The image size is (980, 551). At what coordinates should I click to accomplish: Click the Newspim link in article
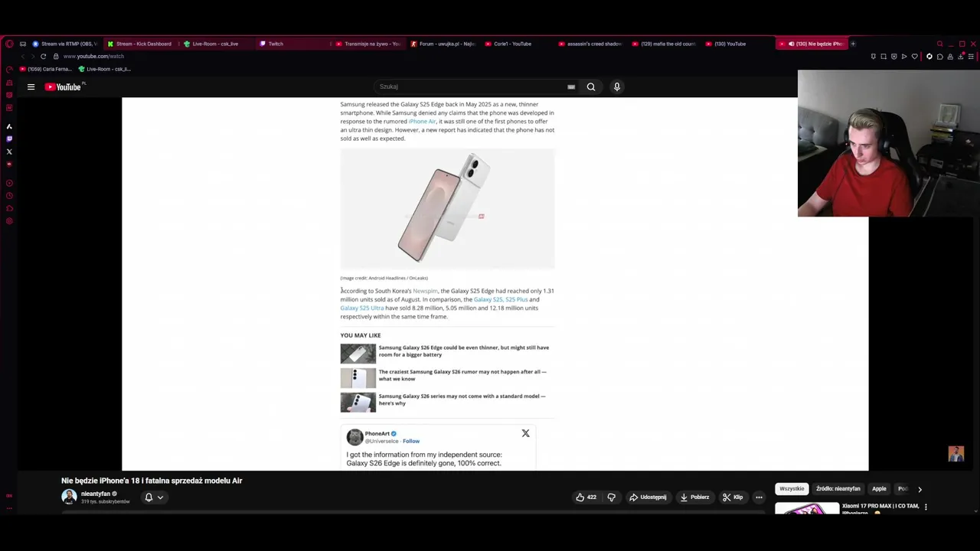tap(425, 292)
